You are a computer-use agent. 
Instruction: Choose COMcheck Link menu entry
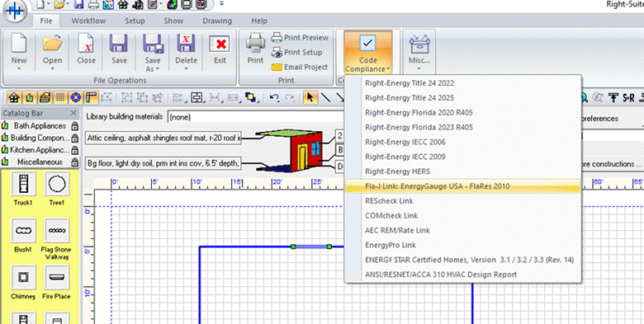[462, 216]
